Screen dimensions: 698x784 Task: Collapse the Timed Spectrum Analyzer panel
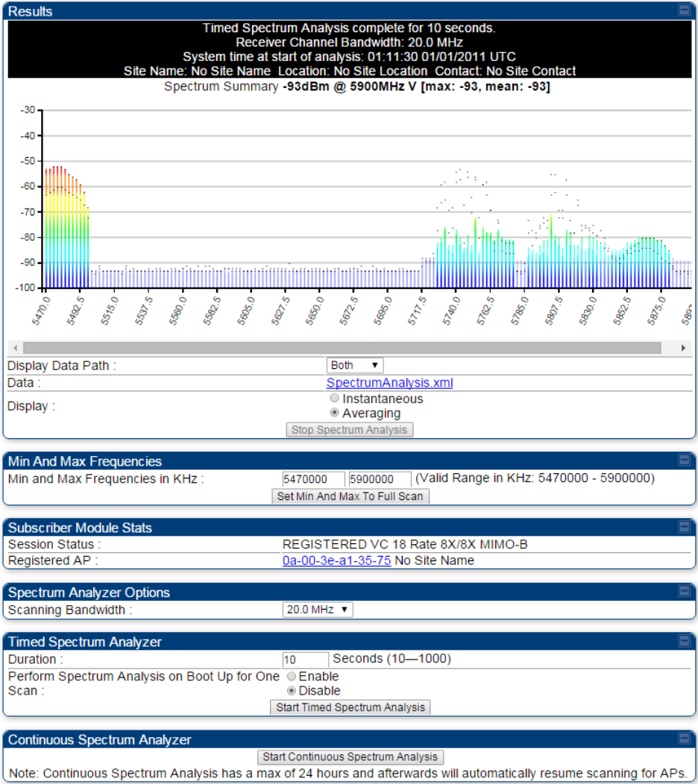(x=684, y=640)
